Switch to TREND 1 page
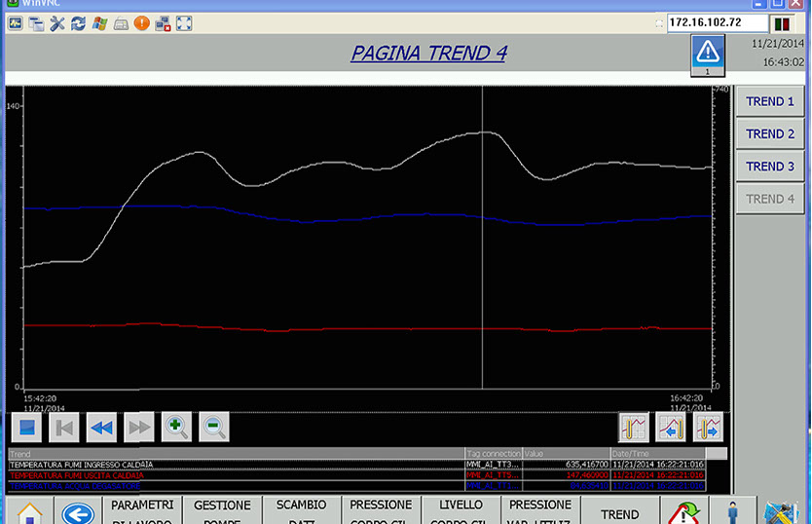 (770, 101)
